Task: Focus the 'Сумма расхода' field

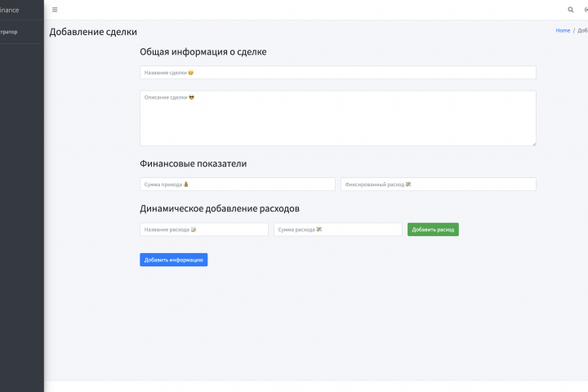Action: [338, 229]
